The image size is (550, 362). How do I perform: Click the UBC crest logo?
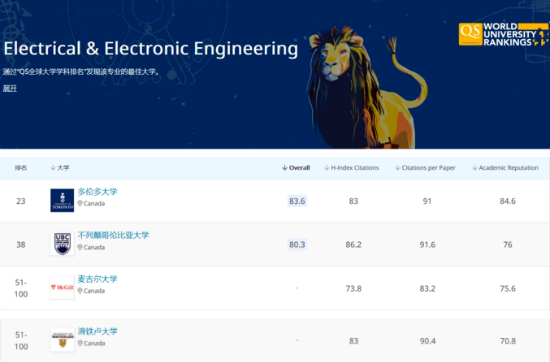click(62, 243)
